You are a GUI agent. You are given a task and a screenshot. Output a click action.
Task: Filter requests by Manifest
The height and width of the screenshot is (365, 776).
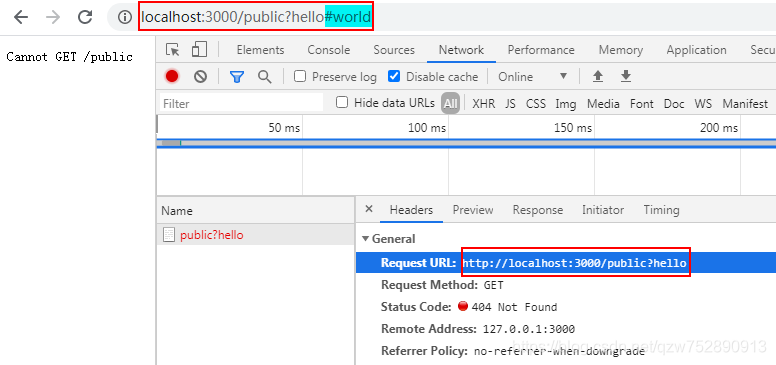coord(745,104)
